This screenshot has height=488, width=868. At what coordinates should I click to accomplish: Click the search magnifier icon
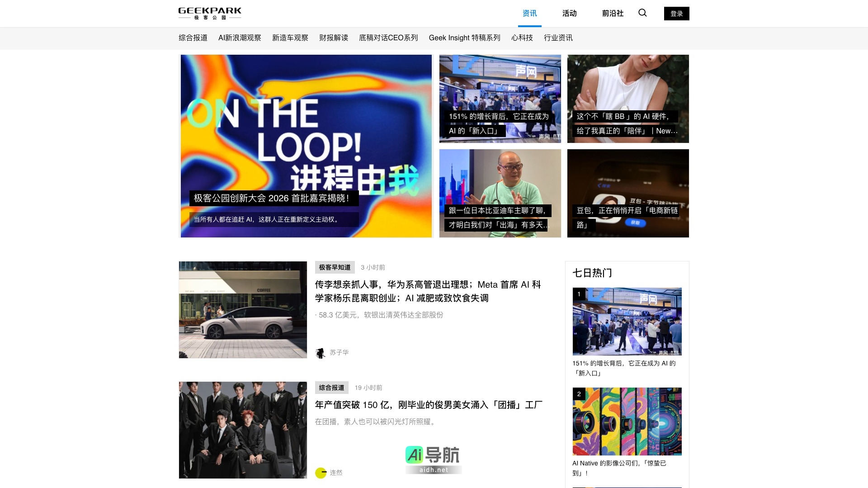pos(642,13)
